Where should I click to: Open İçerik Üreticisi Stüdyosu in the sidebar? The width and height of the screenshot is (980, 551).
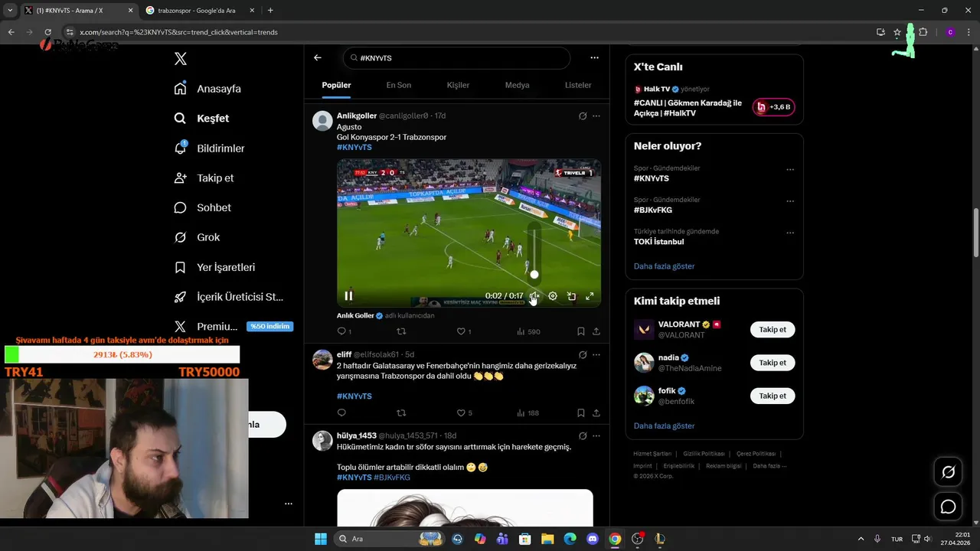(x=229, y=297)
